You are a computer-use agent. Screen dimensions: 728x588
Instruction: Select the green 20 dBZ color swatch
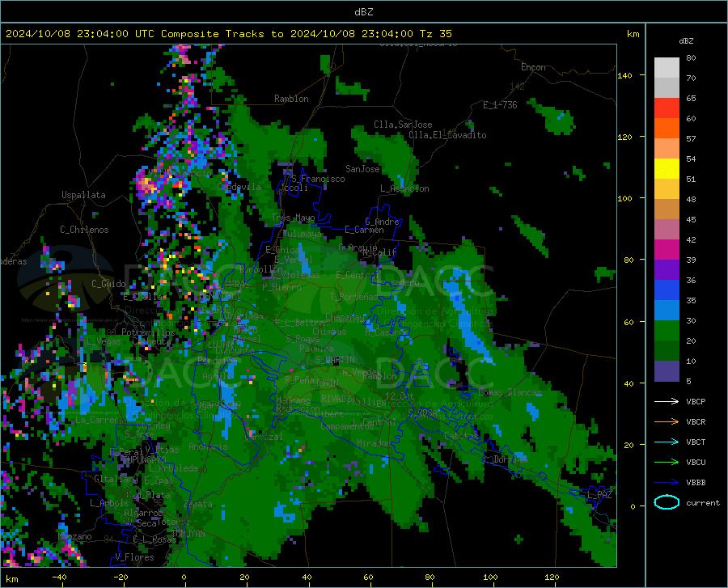click(x=667, y=331)
